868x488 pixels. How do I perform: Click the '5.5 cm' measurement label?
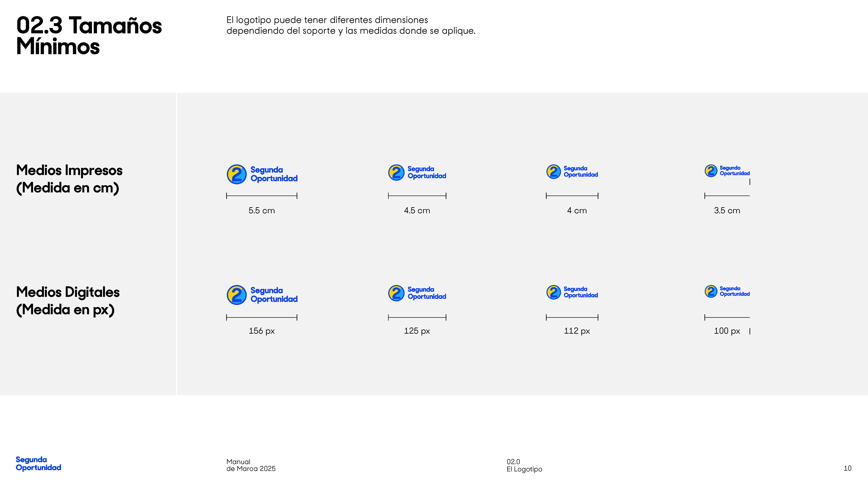click(262, 211)
